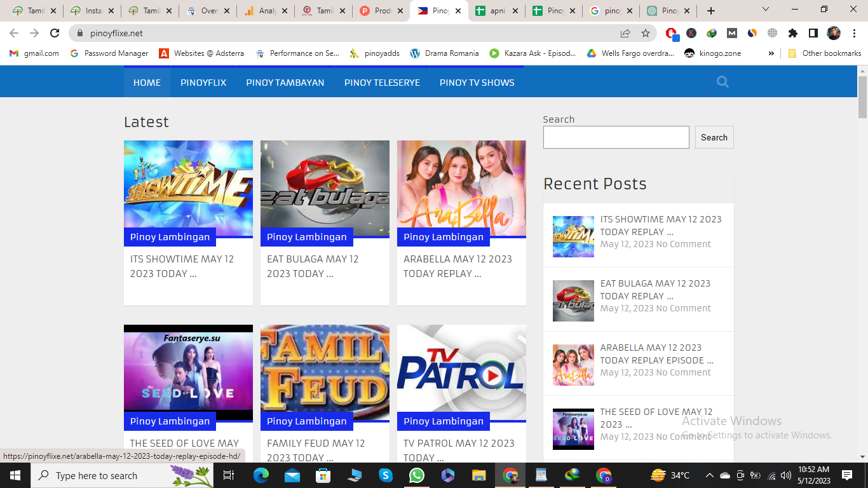Screen dimensions: 868x488
Task: Select the HOME menu item
Action: pyautogui.click(x=147, y=83)
